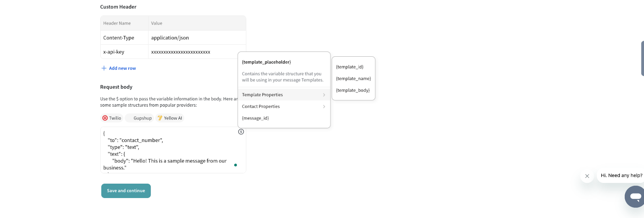Load the Gupshup sample structure
This screenshot has width=644, height=218.
(x=140, y=118)
